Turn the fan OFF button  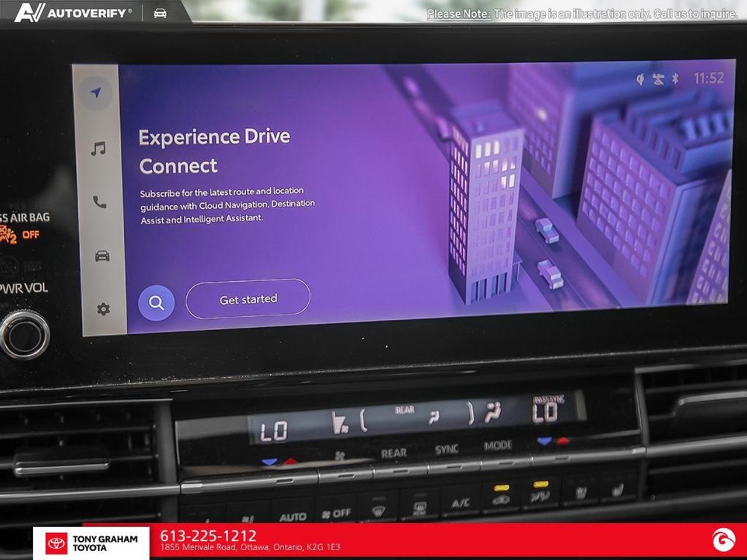[337, 513]
